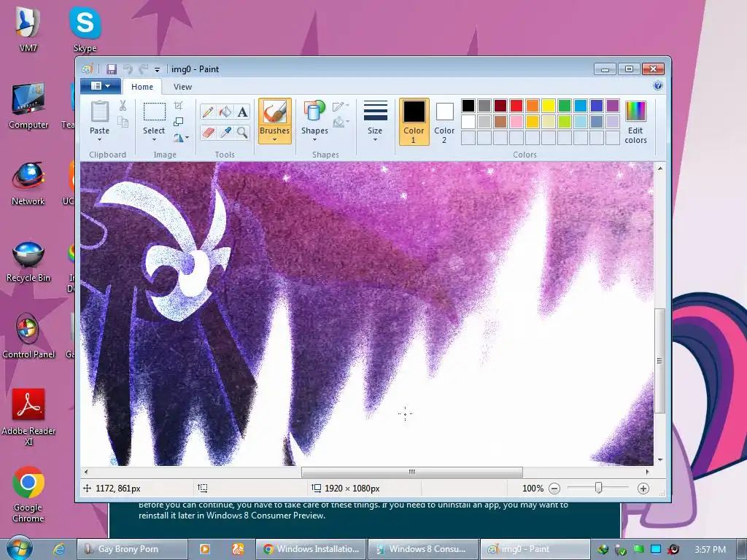
Task: Click Zoom in plus button
Action: click(x=643, y=489)
